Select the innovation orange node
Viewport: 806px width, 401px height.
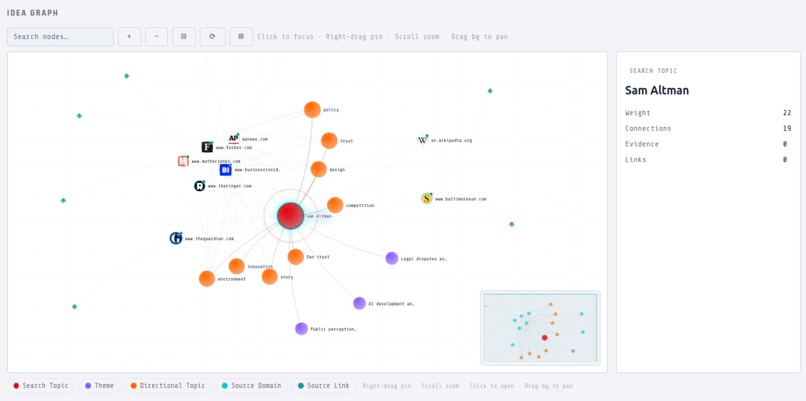[236, 266]
